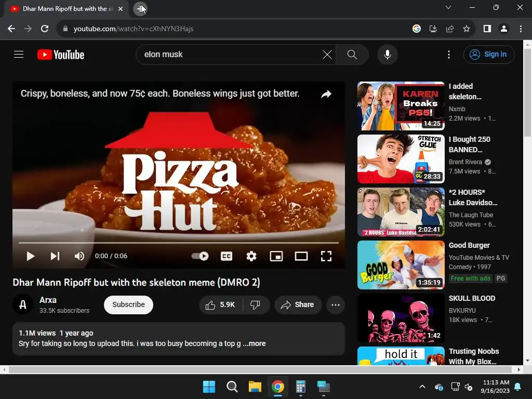Viewport: 532px width, 399px height.
Task: Switch to theater mode
Action: pyautogui.click(x=301, y=256)
